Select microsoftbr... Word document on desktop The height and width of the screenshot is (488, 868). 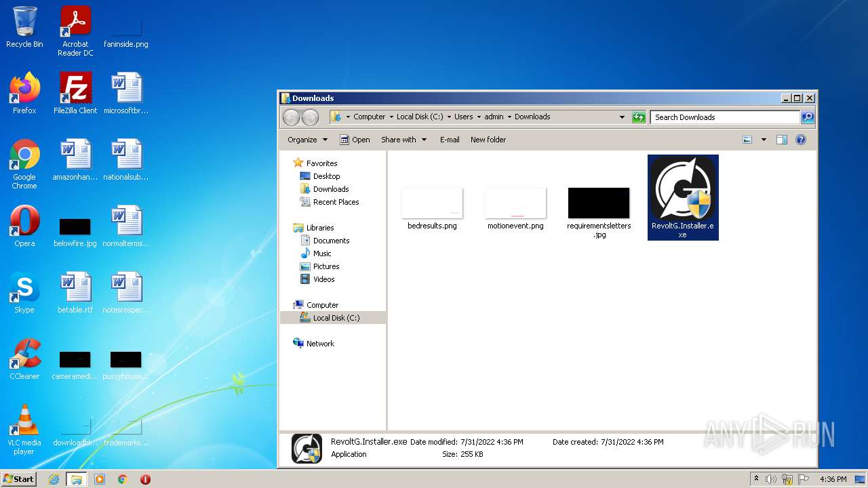point(126,94)
